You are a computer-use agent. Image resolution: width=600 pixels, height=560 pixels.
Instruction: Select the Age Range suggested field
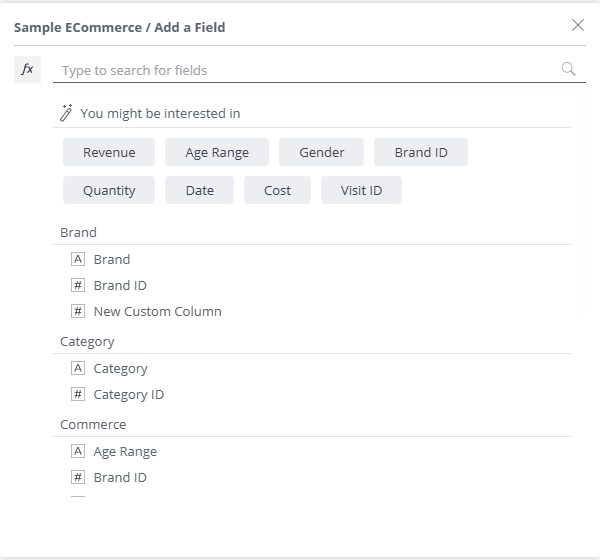click(217, 152)
